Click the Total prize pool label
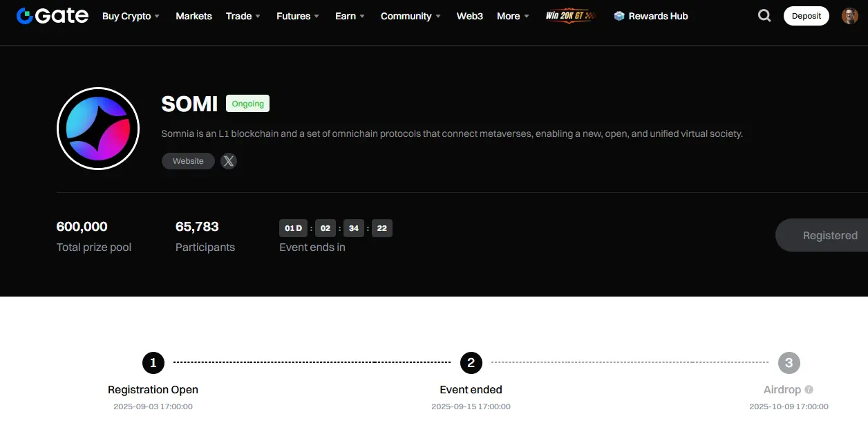868x421 pixels. pyautogui.click(x=94, y=247)
